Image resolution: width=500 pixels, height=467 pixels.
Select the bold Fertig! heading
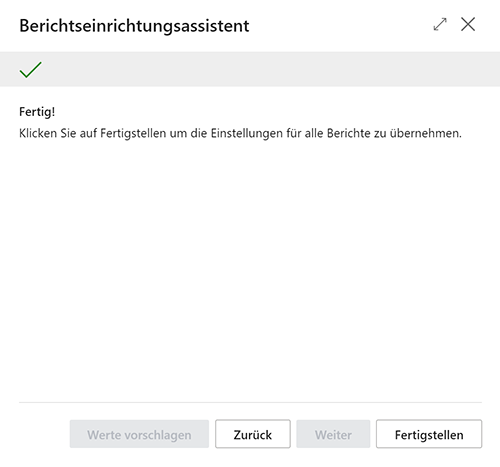(37, 112)
